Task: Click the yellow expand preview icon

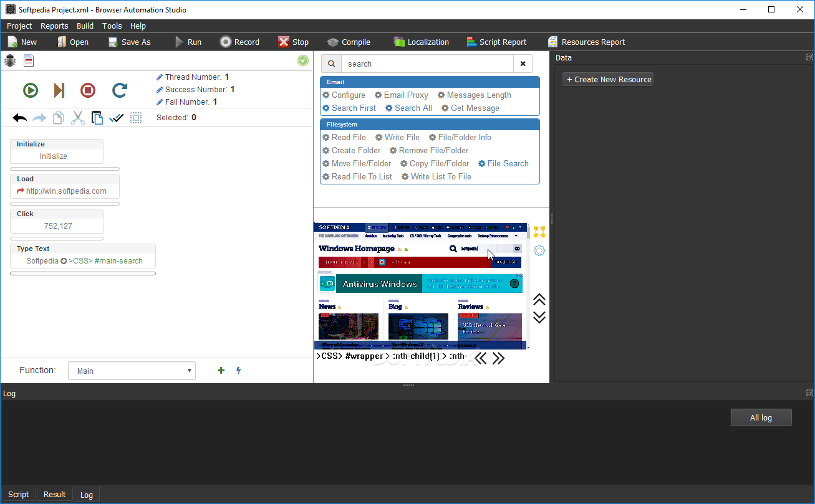Action: point(539,231)
